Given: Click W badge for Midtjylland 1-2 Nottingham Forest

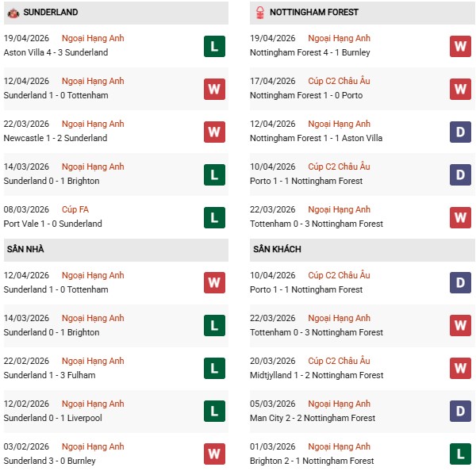Looking at the screenshot, I should (x=461, y=369).
